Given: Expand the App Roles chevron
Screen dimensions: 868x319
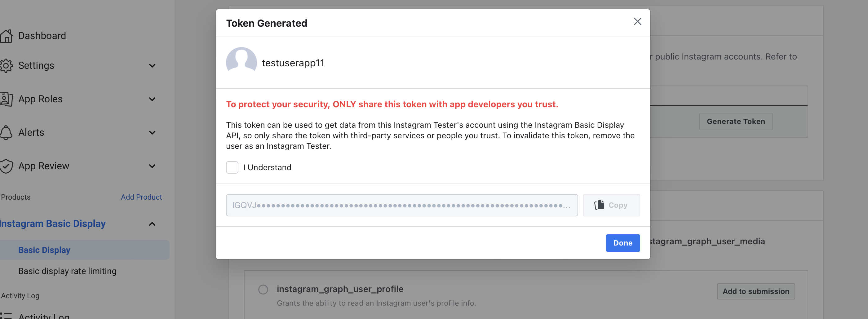Looking at the screenshot, I should click(152, 99).
